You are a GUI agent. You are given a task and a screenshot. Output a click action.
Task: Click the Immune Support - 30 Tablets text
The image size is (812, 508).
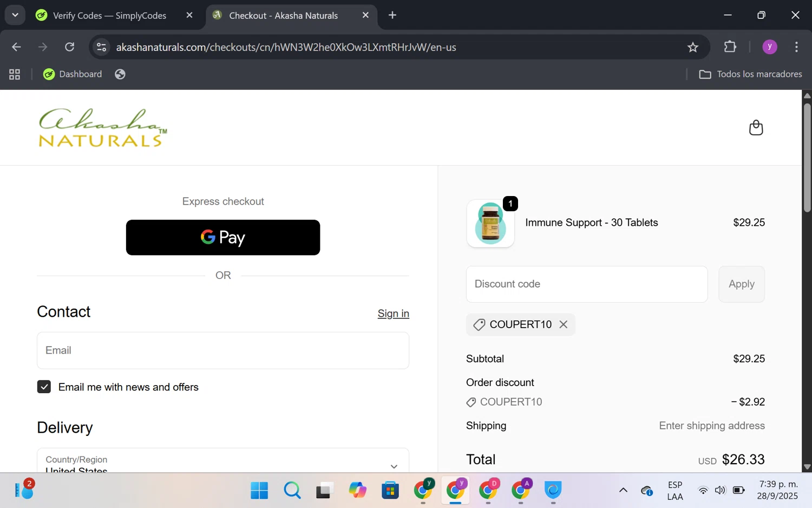click(x=592, y=223)
